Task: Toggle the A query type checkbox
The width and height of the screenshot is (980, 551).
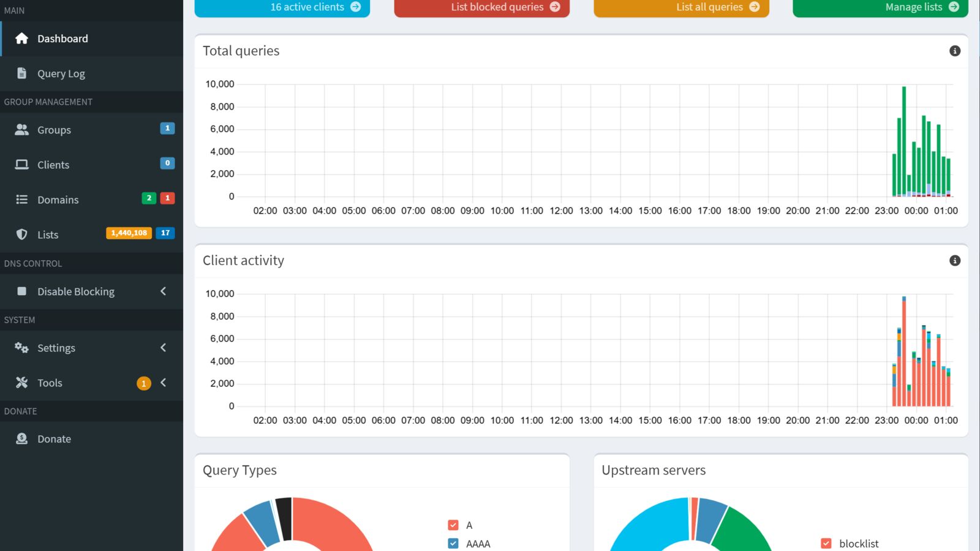Action: click(x=453, y=525)
